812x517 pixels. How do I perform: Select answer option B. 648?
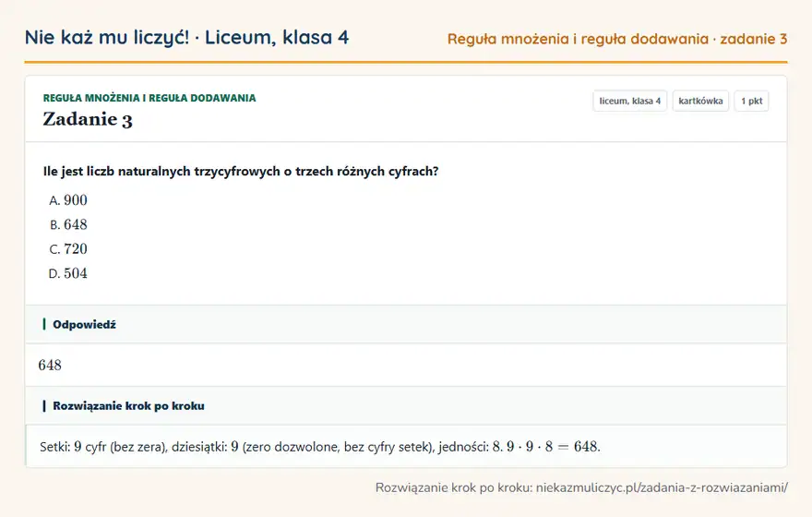(x=68, y=225)
